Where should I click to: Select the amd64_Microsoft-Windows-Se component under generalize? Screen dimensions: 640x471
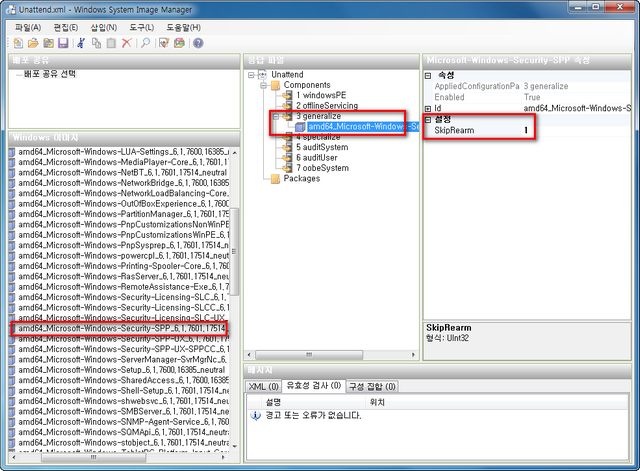click(x=363, y=127)
